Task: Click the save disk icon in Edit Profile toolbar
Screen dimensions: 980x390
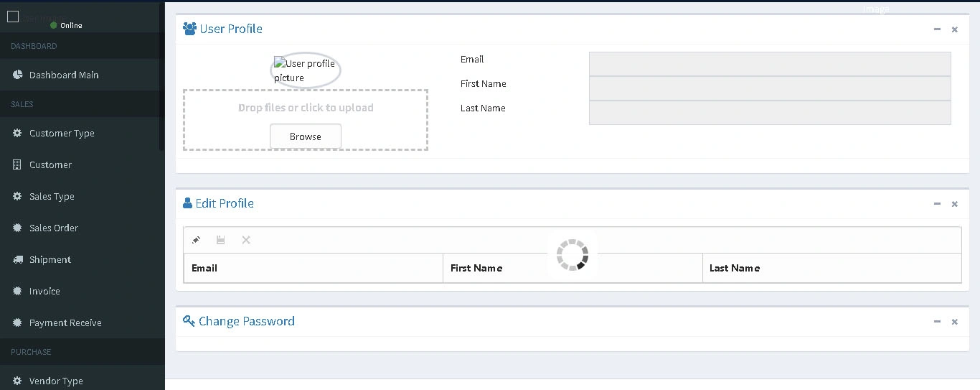Action: pos(221,240)
